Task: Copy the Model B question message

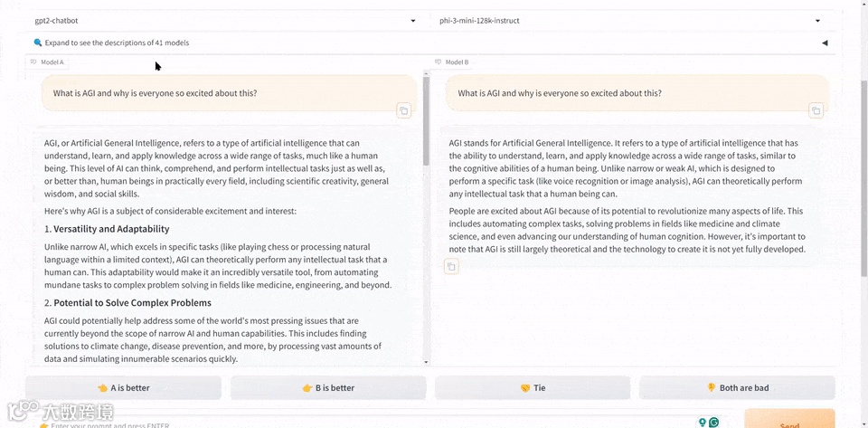Action: point(816,110)
